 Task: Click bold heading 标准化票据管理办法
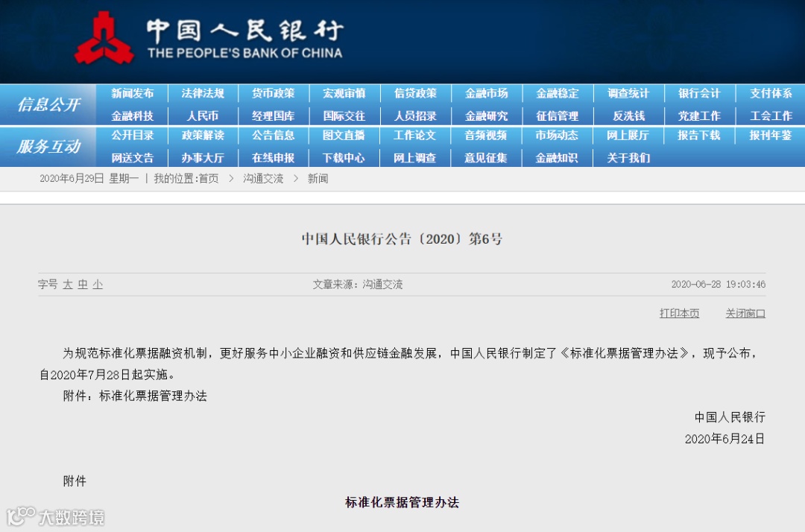(x=402, y=503)
